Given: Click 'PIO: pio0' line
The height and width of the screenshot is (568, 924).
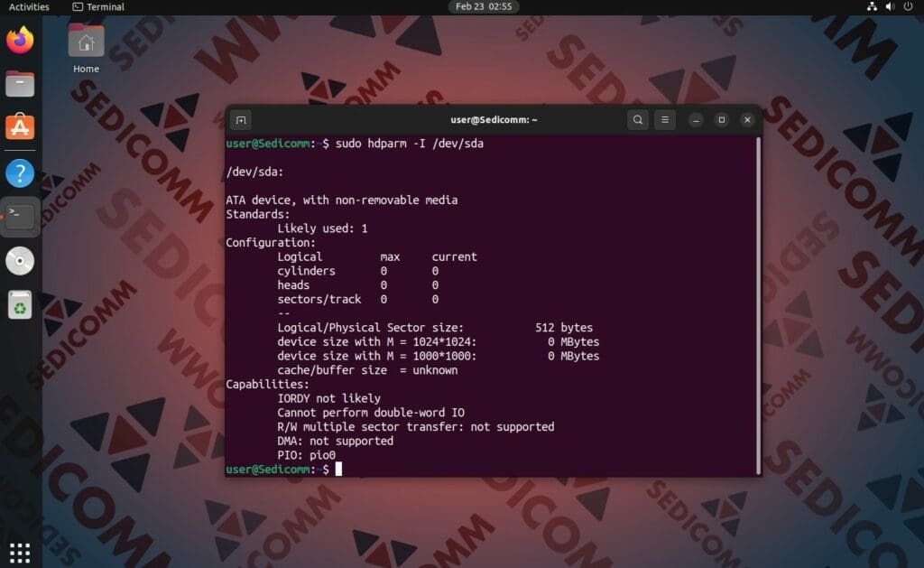Looking at the screenshot, I should click(307, 455).
